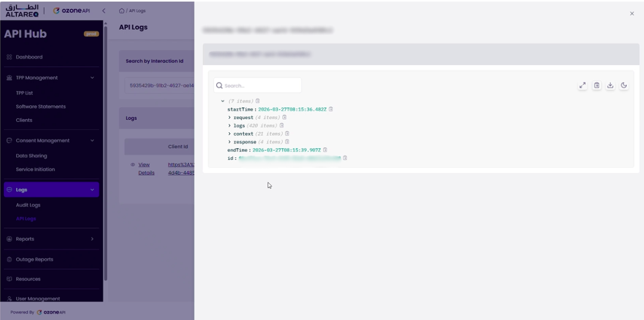The height and width of the screenshot is (320, 644).
Task: Open the Clients page
Action: click(x=24, y=120)
